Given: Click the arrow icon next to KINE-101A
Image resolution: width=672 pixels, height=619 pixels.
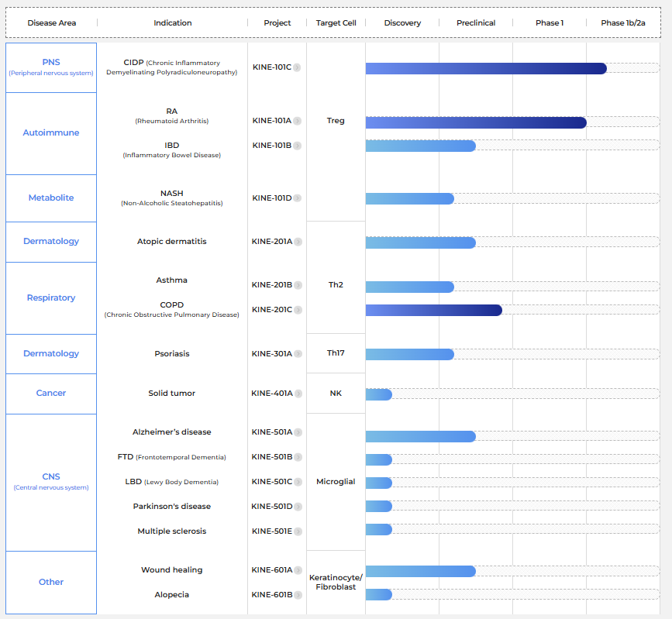Looking at the screenshot, I should pyautogui.click(x=298, y=121).
